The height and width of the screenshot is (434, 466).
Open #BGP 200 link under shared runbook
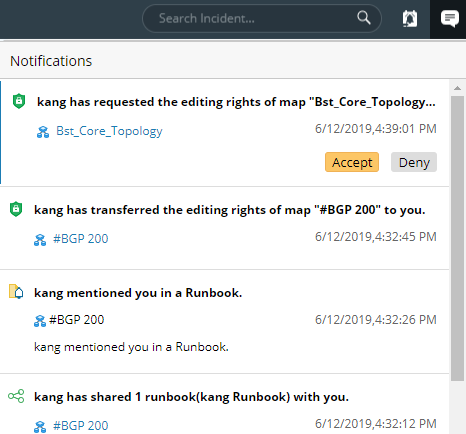[x=81, y=426]
